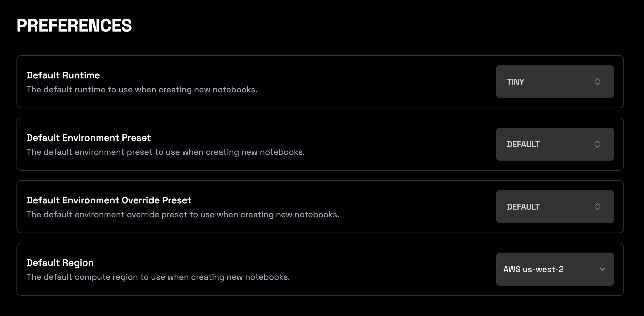The height and width of the screenshot is (316, 644).
Task: Expand the Default Environment Override Preset dropdown
Action: 555,207
